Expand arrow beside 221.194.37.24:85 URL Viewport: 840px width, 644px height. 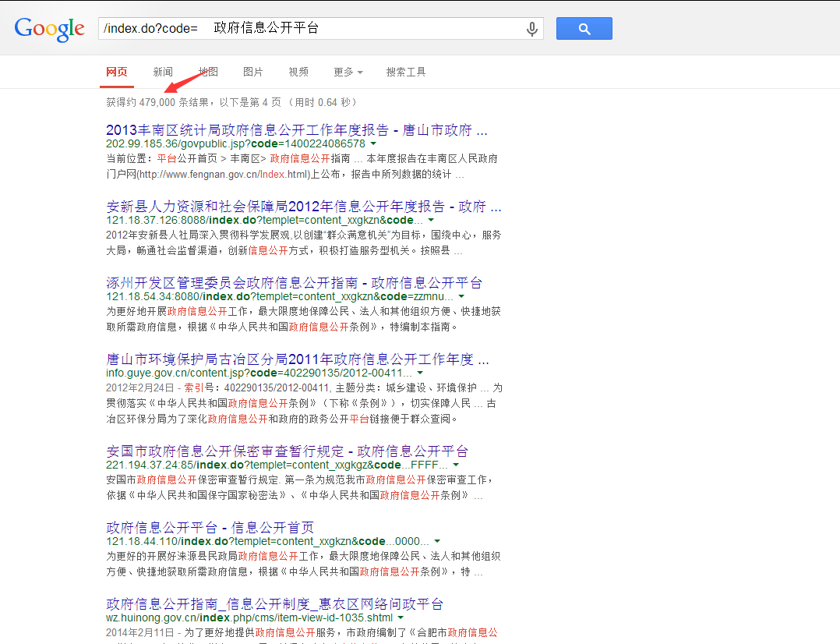[x=456, y=465]
